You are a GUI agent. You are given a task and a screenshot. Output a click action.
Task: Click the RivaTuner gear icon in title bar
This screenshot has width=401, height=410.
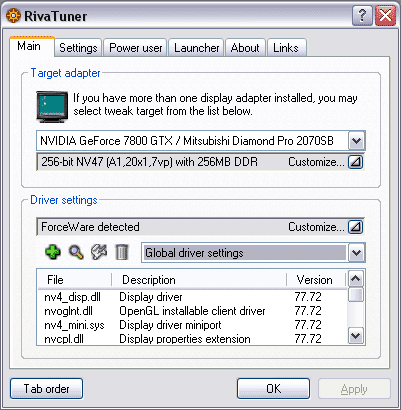(13, 16)
